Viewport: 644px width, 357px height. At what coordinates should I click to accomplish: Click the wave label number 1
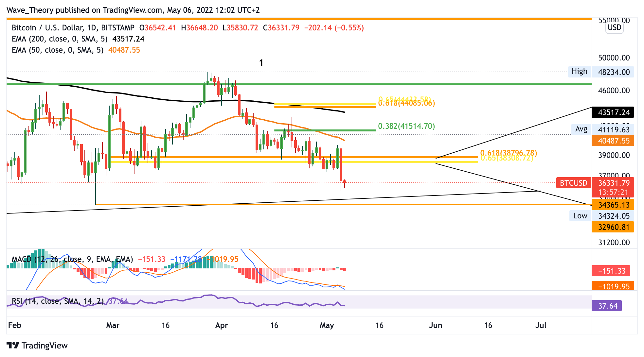[x=261, y=62]
